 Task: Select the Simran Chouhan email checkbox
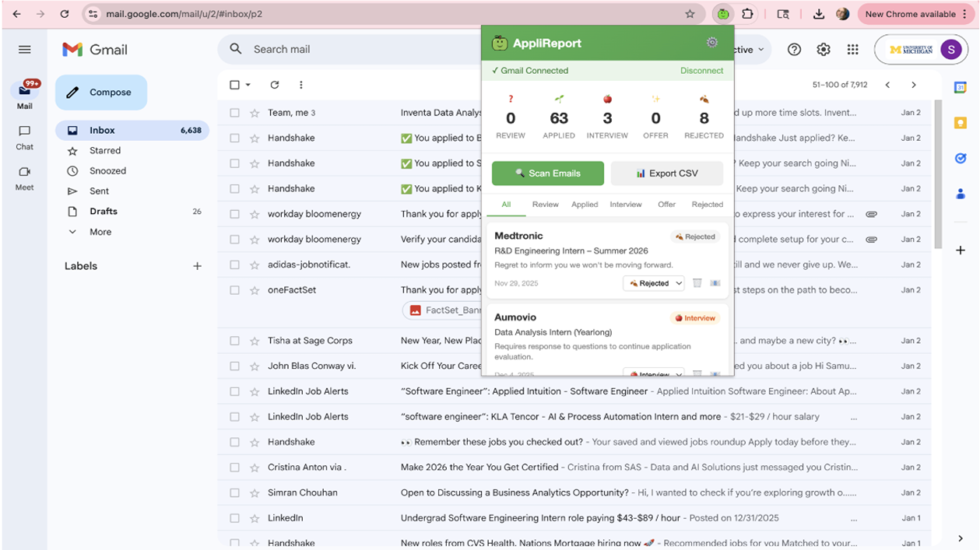click(x=234, y=492)
